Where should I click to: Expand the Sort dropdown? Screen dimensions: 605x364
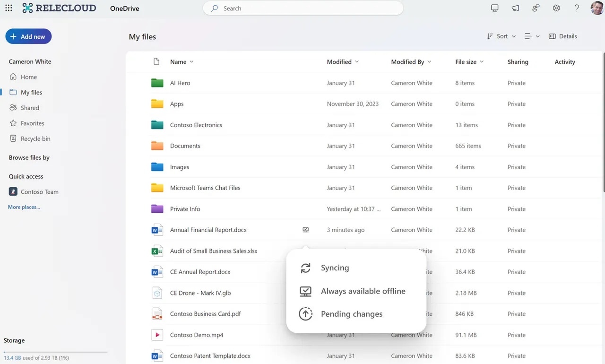click(501, 36)
